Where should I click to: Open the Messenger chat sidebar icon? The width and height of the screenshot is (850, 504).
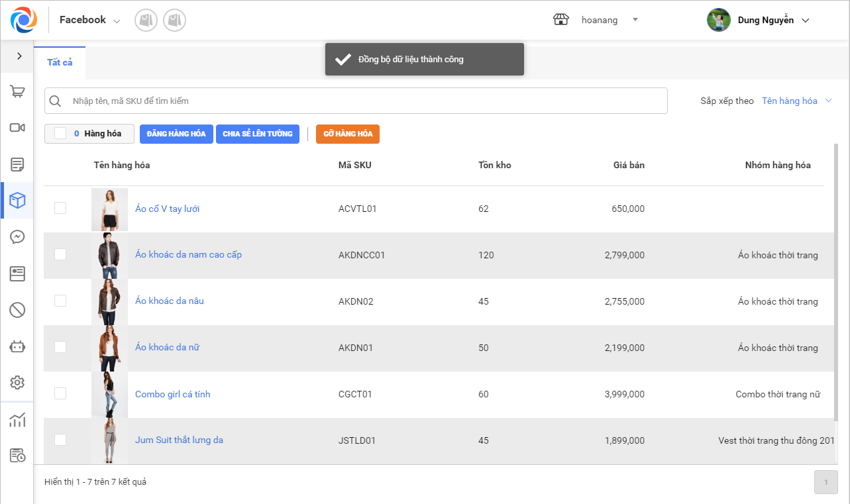click(x=17, y=237)
